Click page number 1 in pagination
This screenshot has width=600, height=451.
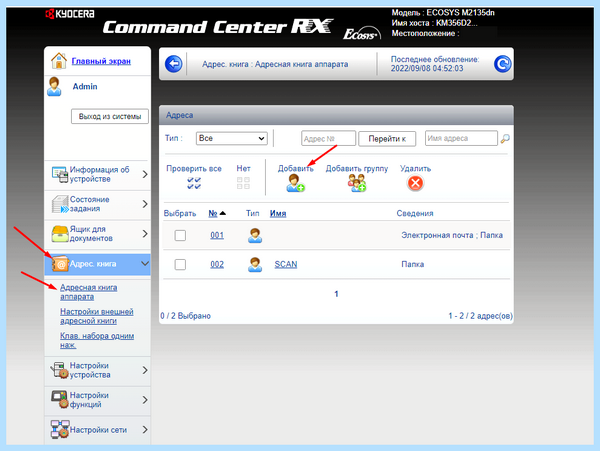(336, 294)
